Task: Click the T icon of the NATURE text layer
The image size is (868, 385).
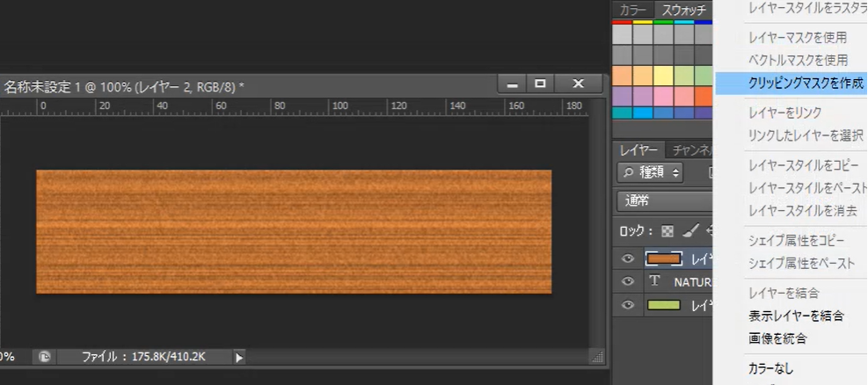Action: (654, 282)
